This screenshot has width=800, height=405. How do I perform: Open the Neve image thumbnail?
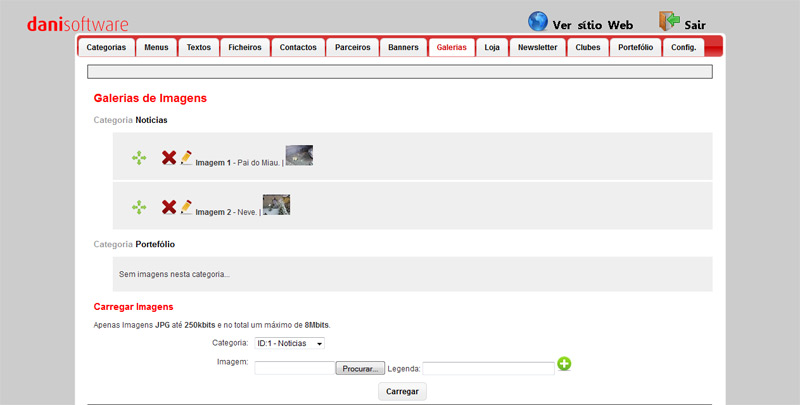pyautogui.click(x=277, y=205)
